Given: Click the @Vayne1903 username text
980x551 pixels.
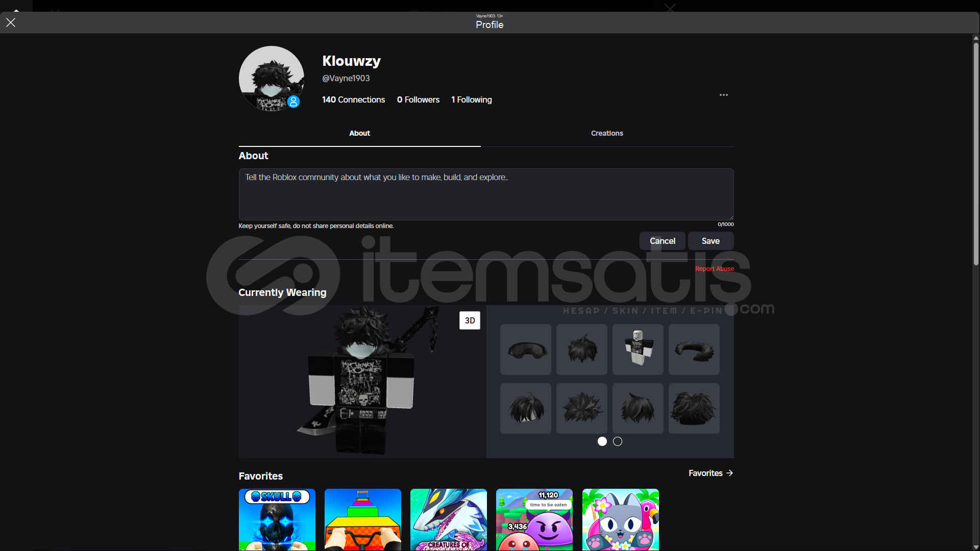Looking at the screenshot, I should [x=346, y=78].
